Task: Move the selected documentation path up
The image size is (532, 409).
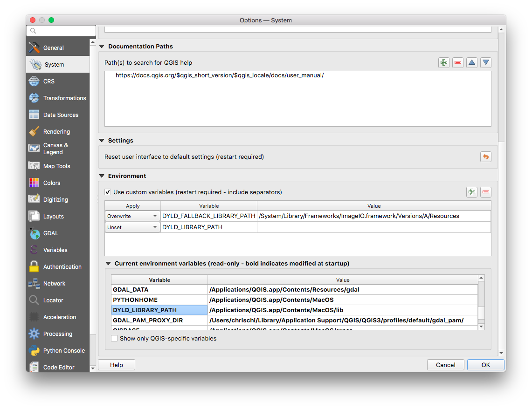Action: point(471,62)
